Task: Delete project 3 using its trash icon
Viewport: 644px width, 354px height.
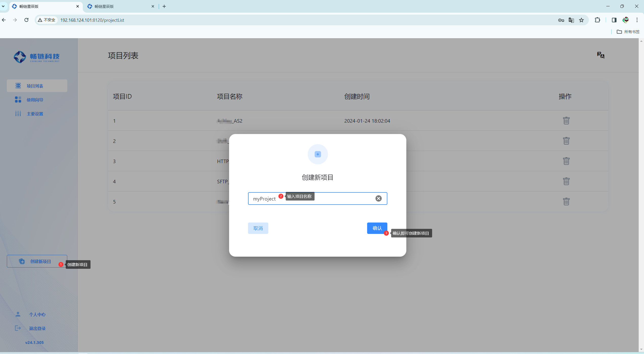Action: tap(566, 161)
